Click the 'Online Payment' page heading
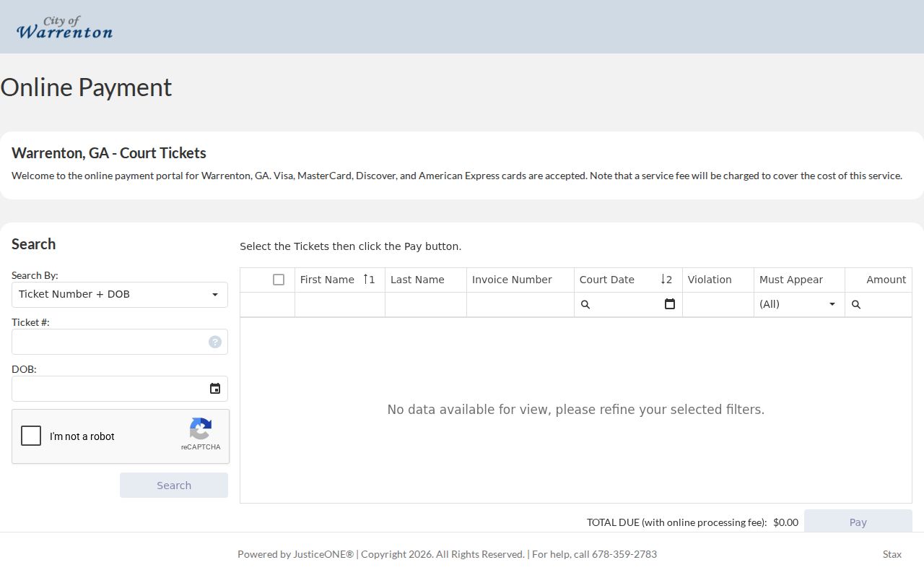924x578 pixels. click(86, 87)
